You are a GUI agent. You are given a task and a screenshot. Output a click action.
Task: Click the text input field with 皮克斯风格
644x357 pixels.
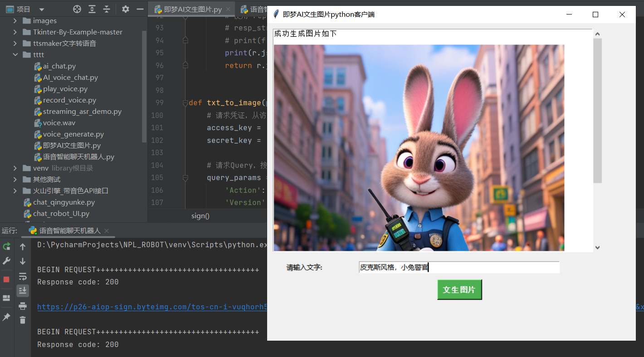click(x=459, y=267)
